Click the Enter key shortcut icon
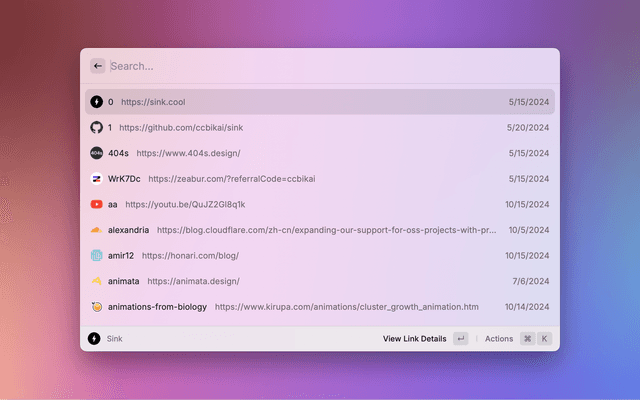Image resolution: width=640 pixels, height=400 pixels. [x=460, y=339]
